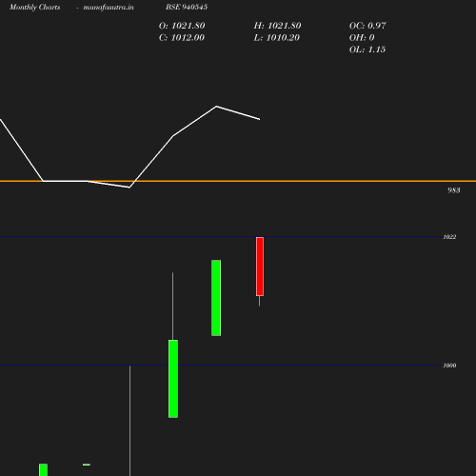Screen dimensions: 476x476
Task: Select the close value 'C: 1012.00'
Action: (182, 37)
